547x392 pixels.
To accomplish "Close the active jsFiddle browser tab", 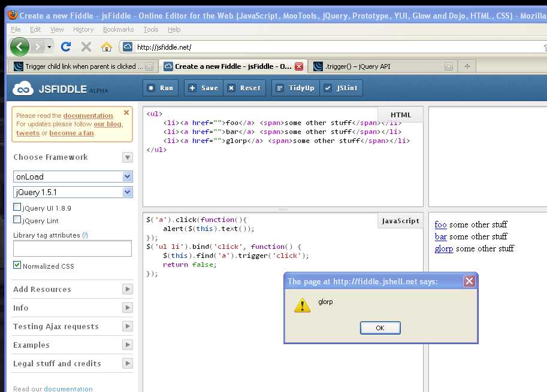I will 299,66.
